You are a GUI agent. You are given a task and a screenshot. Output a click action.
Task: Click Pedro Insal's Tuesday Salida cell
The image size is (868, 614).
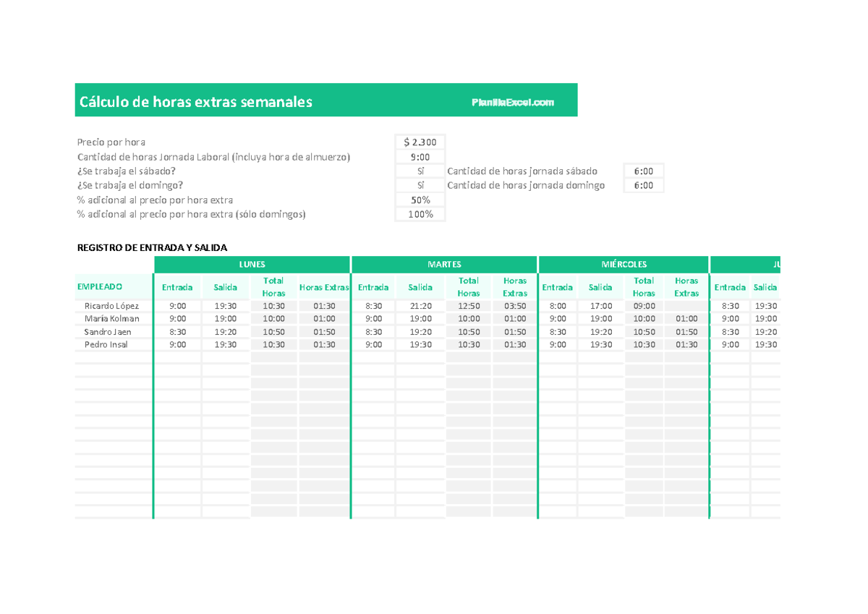point(420,344)
